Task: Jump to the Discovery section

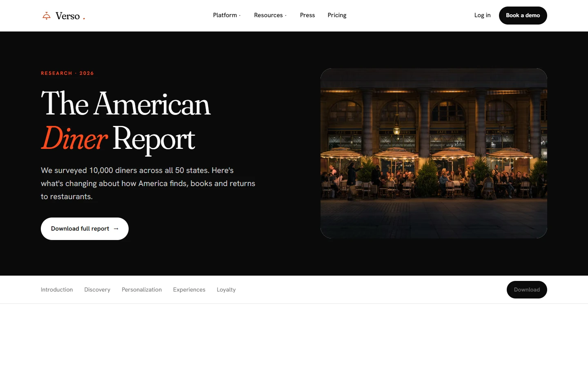Action: [97, 289]
